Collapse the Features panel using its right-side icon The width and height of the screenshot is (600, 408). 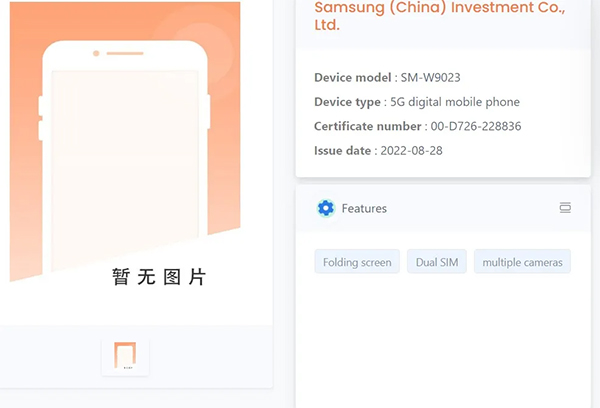coord(565,208)
